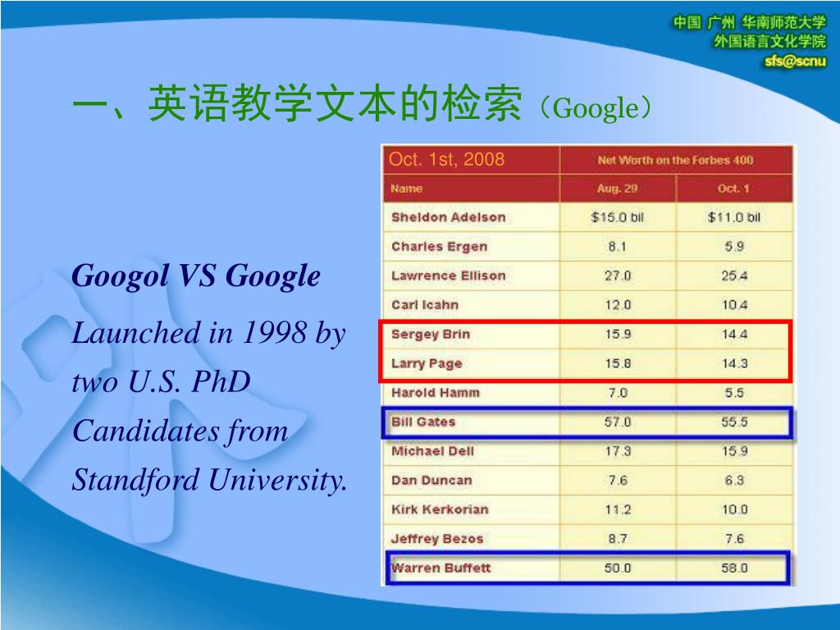The width and height of the screenshot is (840, 630).
Task: Click the 'Candidates from' line
Action: tap(180, 431)
